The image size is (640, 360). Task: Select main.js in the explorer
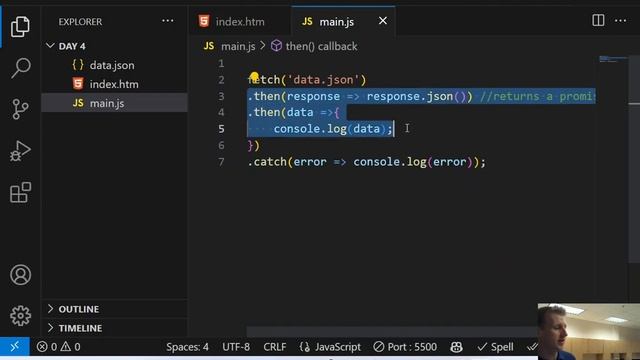[x=114, y=103]
